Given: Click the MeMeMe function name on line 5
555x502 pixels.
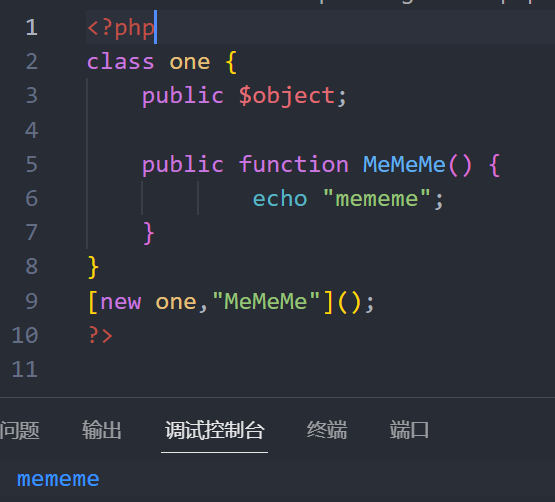Looking at the screenshot, I should click(x=404, y=165).
